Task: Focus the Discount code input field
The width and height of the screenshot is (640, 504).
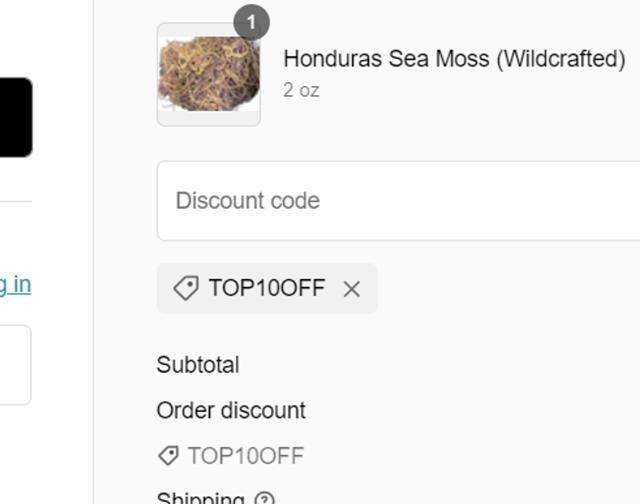Action: click(400, 200)
